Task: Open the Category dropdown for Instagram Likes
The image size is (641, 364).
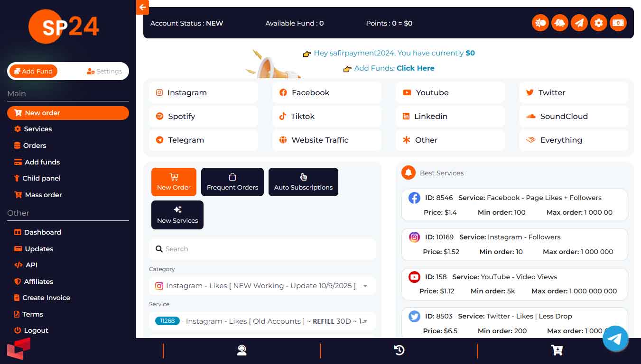Action: click(x=262, y=286)
